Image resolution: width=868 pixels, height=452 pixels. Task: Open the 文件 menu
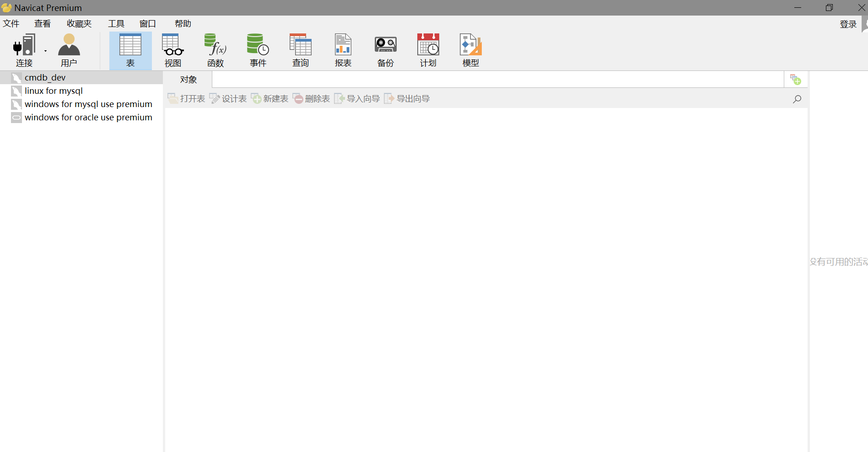coord(11,24)
